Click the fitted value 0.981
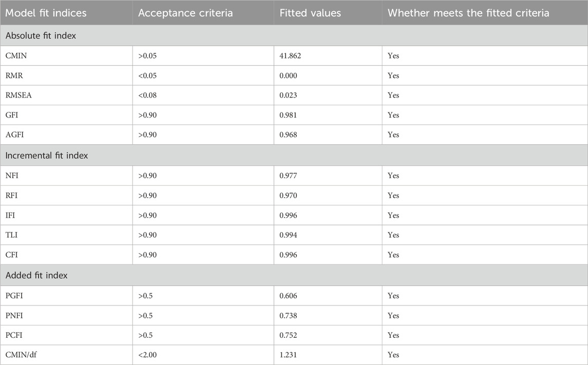Screen dimensions: 588x365 (x=289, y=115)
